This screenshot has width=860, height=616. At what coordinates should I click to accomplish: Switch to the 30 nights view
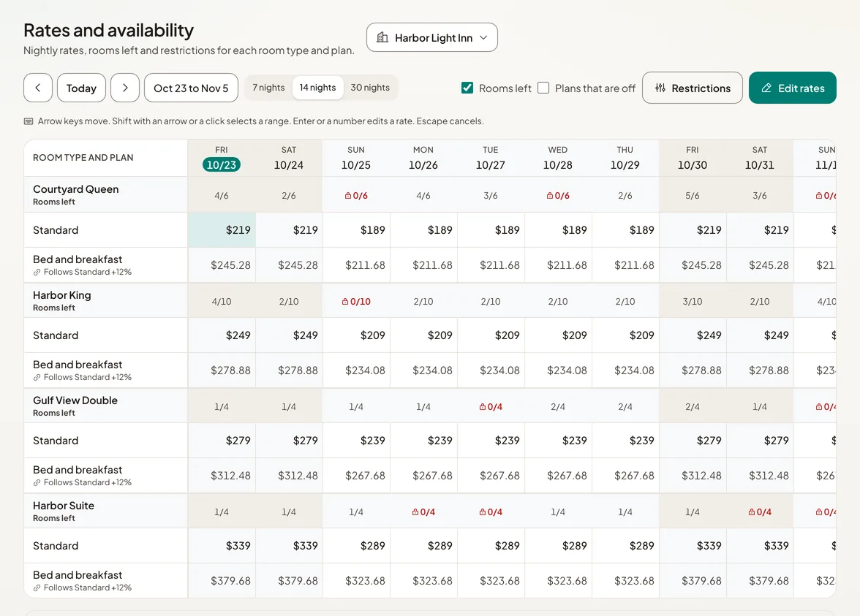tap(370, 88)
